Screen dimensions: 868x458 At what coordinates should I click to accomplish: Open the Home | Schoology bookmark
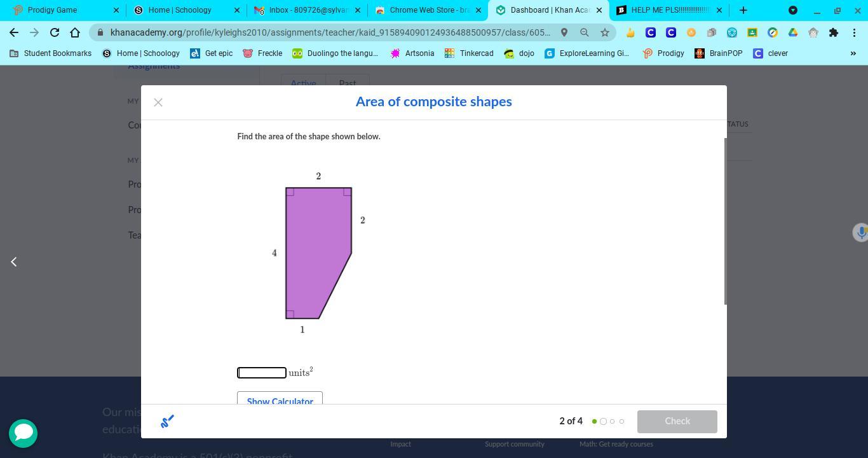(140, 53)
